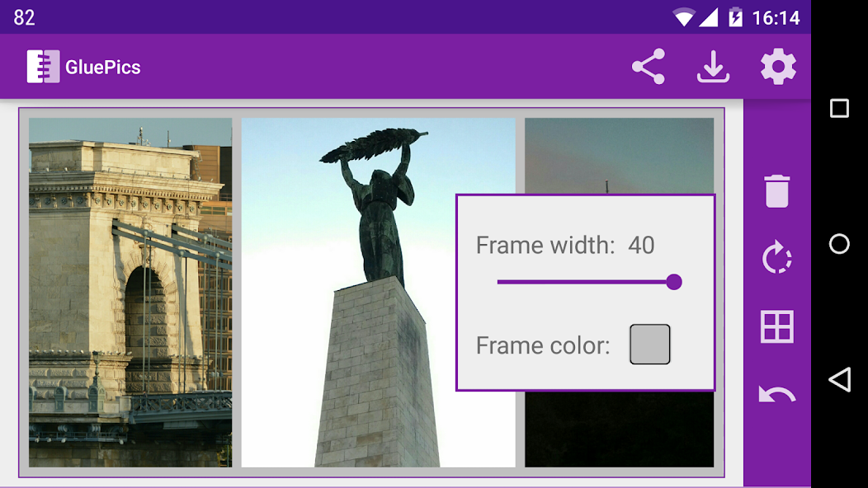The width and height of the screenshot is (868, 488).
Task: Tap the Android home circle
Action: (839, 244)
